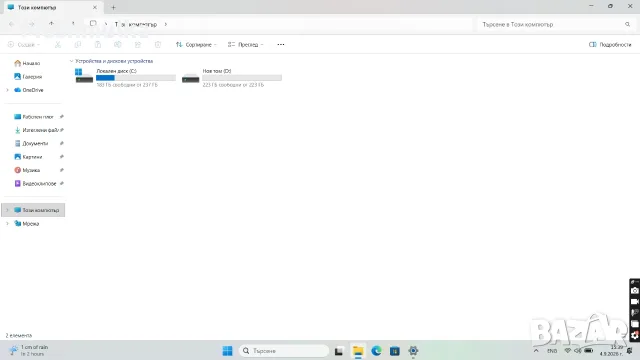This screenshot has height=360, width=640.
Task: Click the Paste clipboard icon
Action: 98,44
